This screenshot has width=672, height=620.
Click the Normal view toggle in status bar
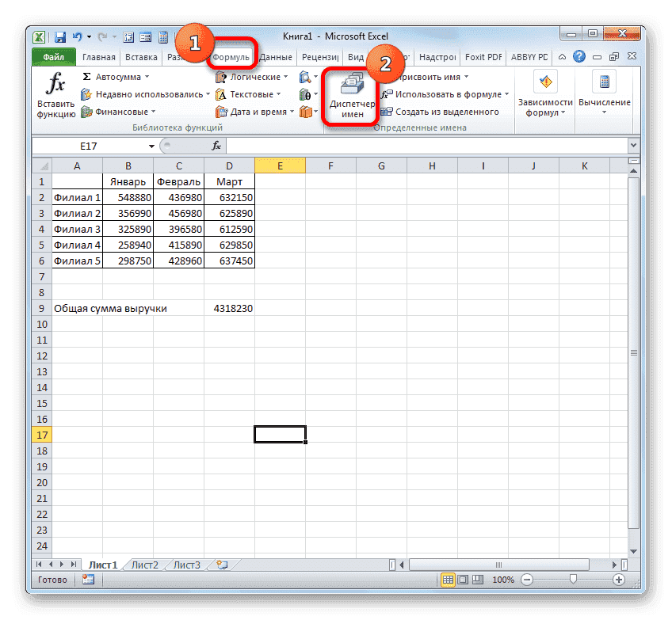(447, 579)
